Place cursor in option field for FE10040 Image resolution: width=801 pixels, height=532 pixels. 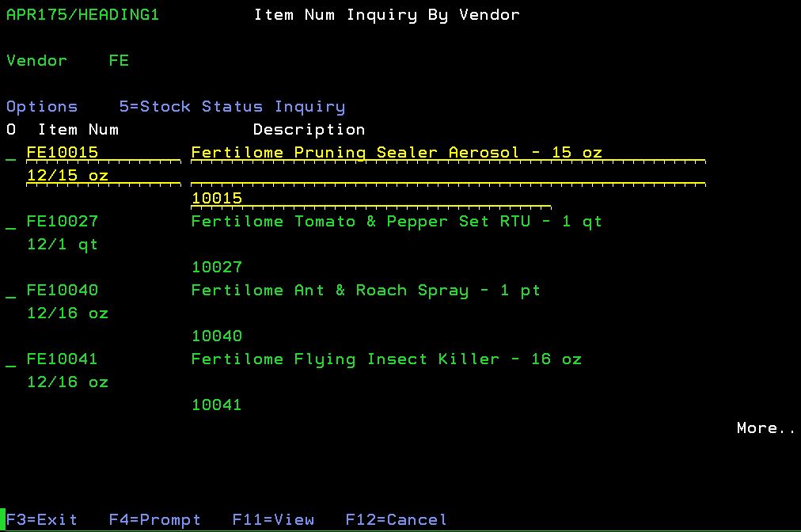point(11,291)
